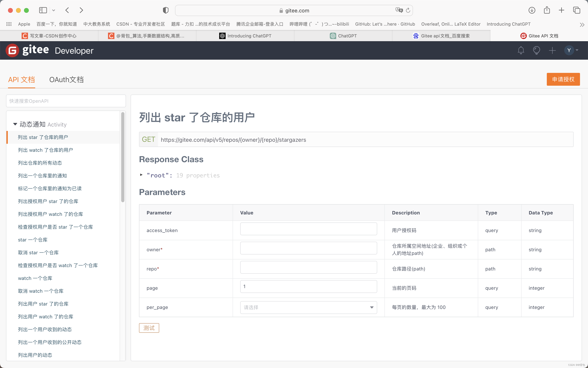Click the Gitee logo in top left
Image resolution: width=588 pixels, height=368 pixels.
pos(12,50)
